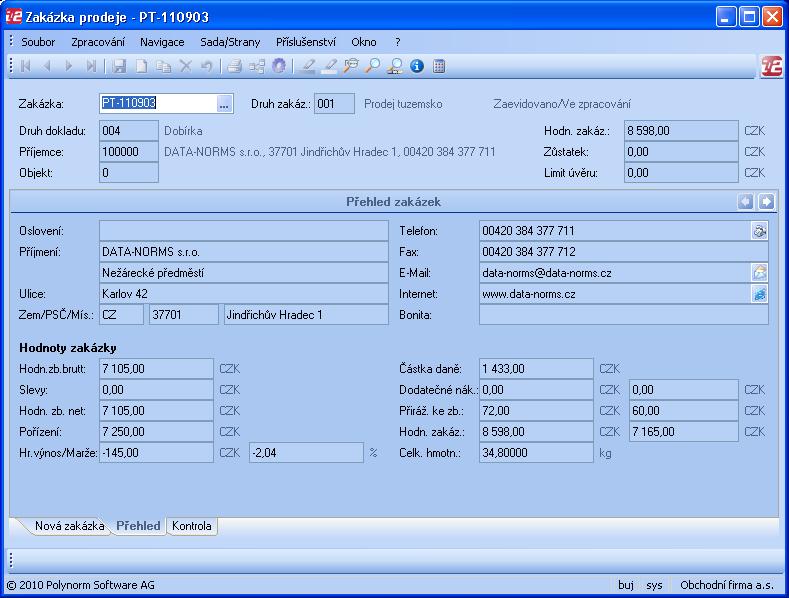The height and width of the screenshot is (598, 789).
Task: Create a new blank record
Action: point(142,66)
